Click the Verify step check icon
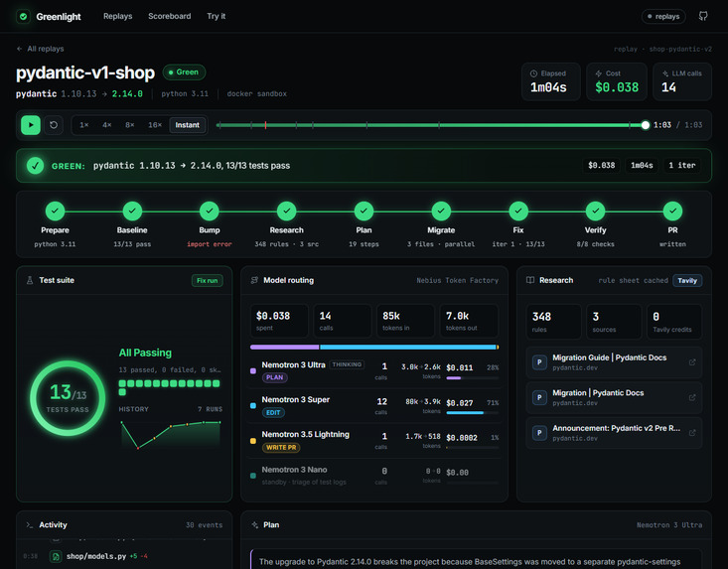 pos(595,212)
